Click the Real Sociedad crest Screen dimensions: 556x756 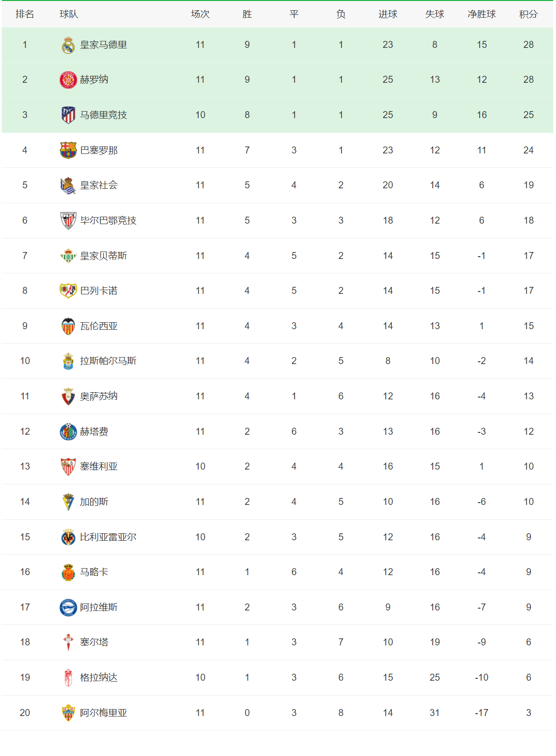coord(68,186)
